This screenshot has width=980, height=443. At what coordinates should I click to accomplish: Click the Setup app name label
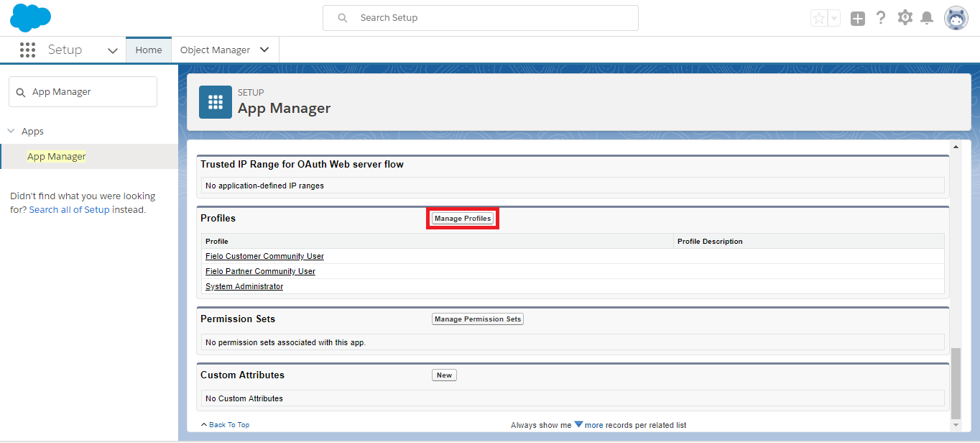click(65, 50)
